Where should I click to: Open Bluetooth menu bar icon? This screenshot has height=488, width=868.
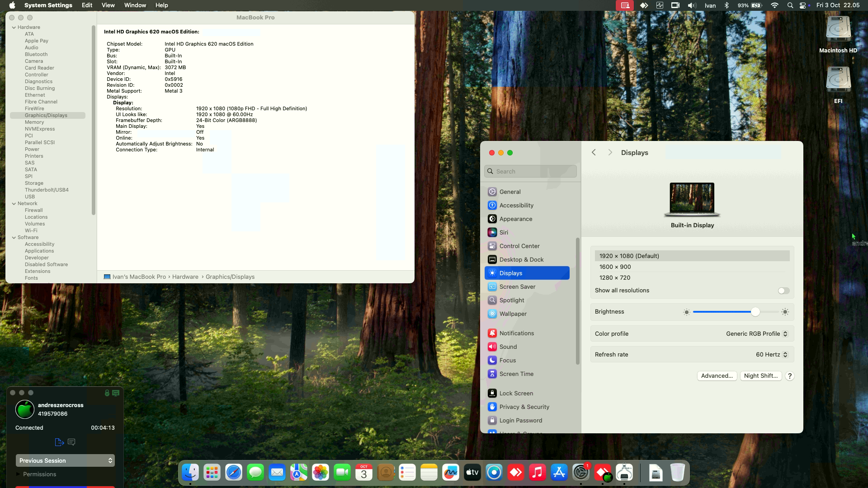pos(726,5)
